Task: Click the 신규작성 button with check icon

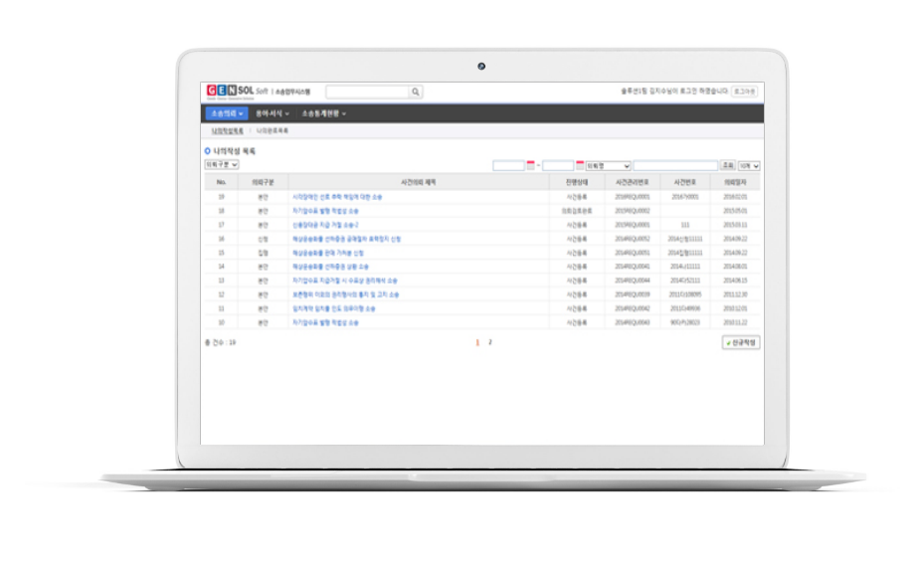Action: pos(742,342)
